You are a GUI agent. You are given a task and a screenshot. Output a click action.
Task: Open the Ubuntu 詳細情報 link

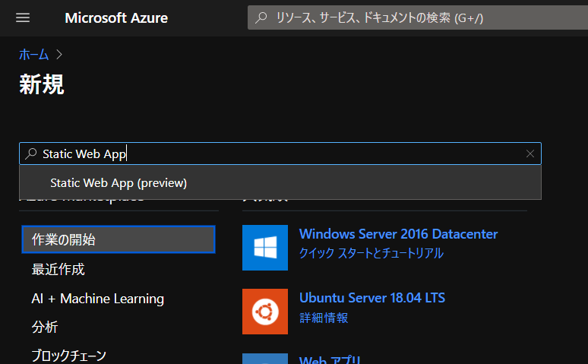324,318
